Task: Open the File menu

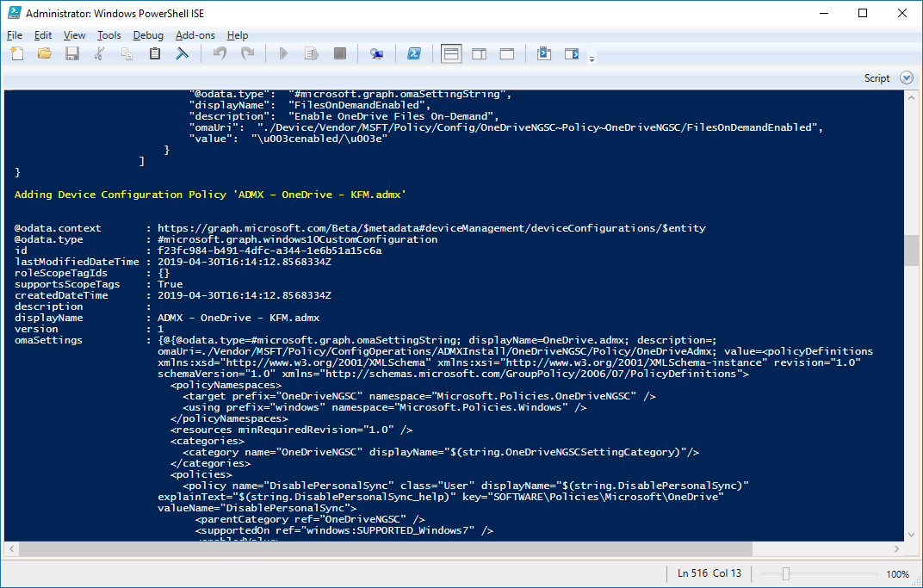Action: tap(15, 35)
